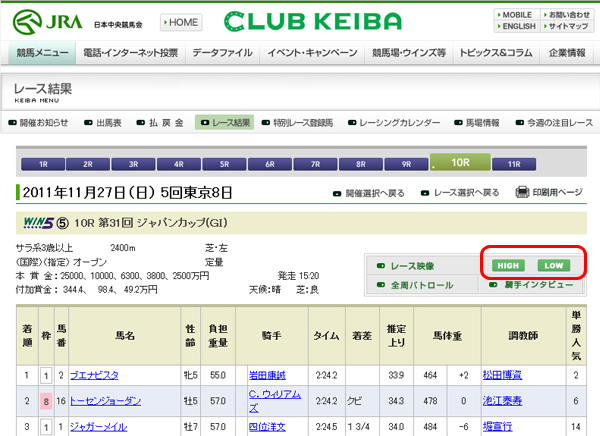
Task: Open 電話・インターネット投票 menu
Action: coord(130,53)
